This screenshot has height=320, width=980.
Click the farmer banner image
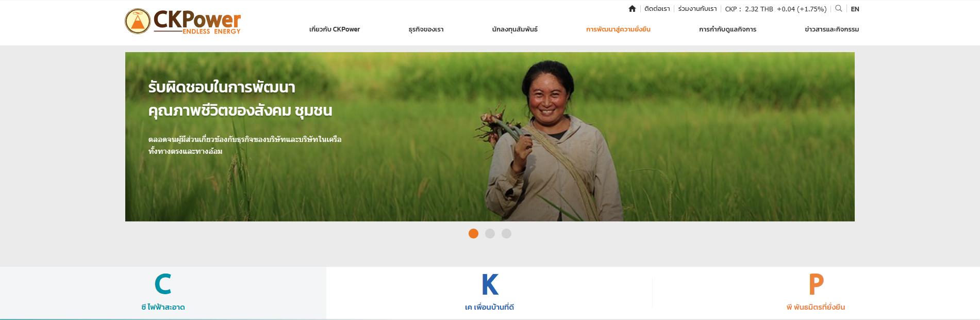(x=490, y=137)
